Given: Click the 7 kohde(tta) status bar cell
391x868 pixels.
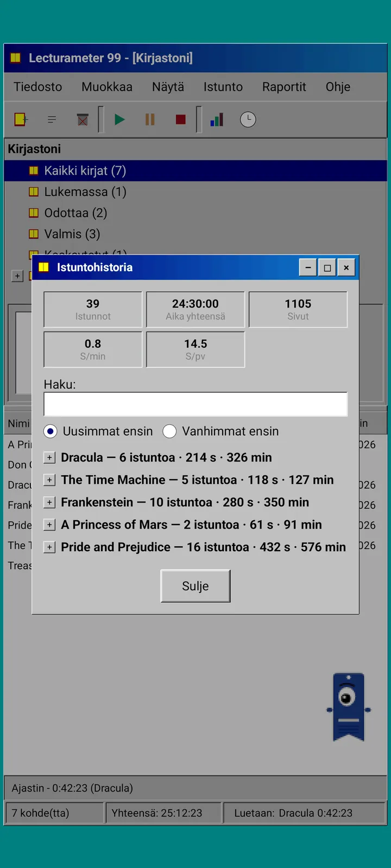Looking at the screenshot, I should pos(54,813).
